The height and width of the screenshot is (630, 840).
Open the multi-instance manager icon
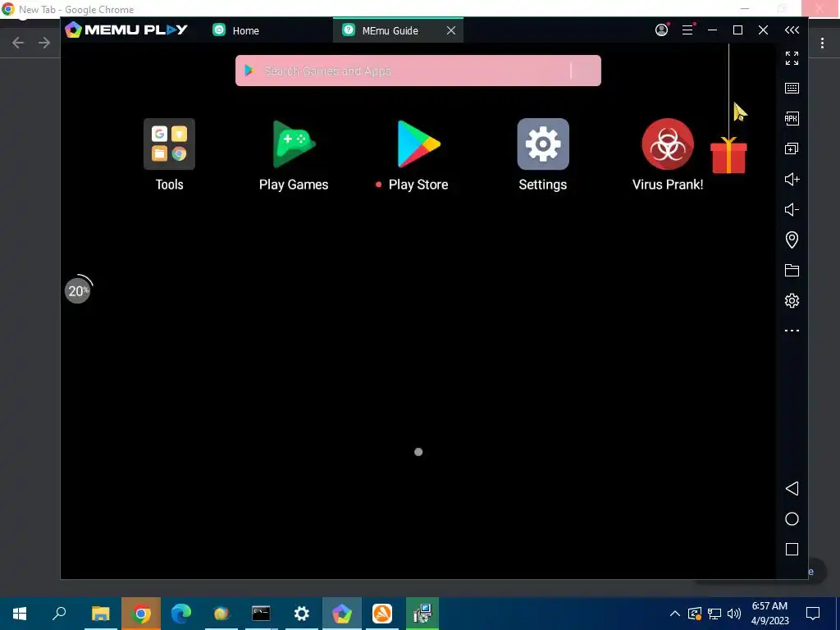pos(792,149)
